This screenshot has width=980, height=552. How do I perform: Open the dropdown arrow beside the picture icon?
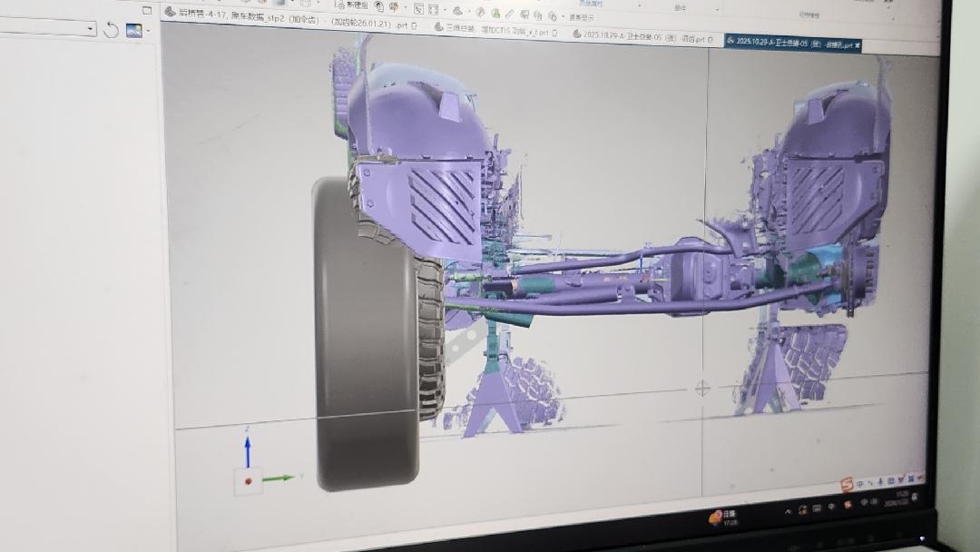148,31
